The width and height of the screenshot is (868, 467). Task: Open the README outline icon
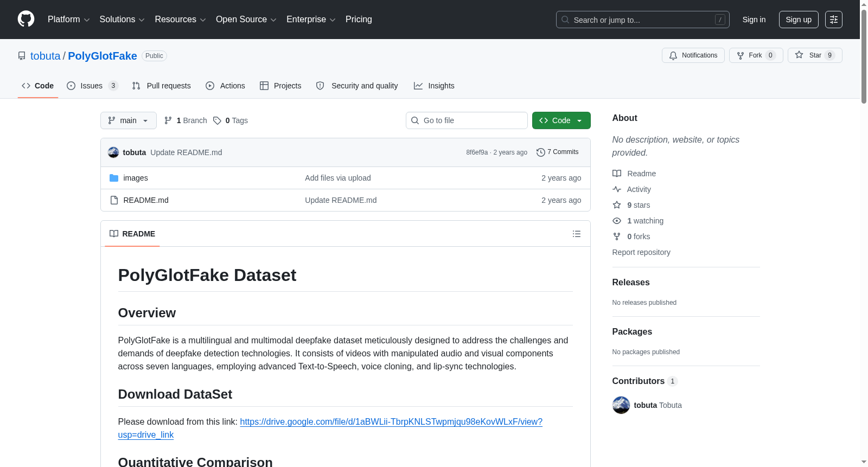coord(577,234)
